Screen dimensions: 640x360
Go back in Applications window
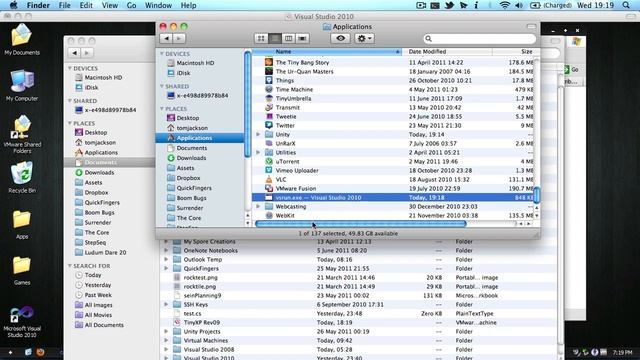166,38
